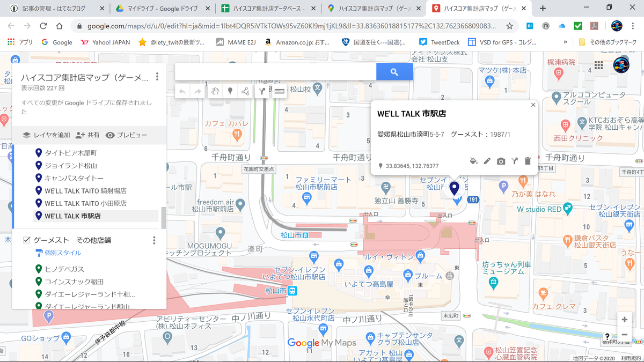Bookmark this page with star icon
This screenshot has width=644, height=362.
509,26
